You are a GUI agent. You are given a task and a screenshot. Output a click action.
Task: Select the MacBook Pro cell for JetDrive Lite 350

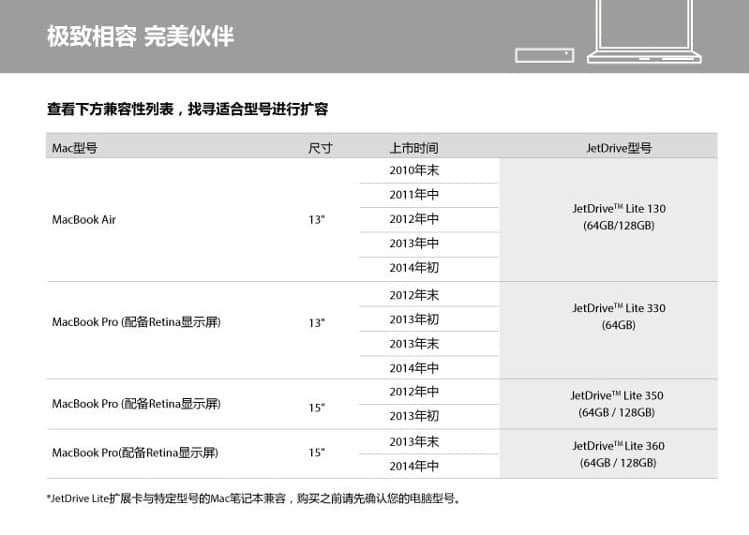coord(137,404)
